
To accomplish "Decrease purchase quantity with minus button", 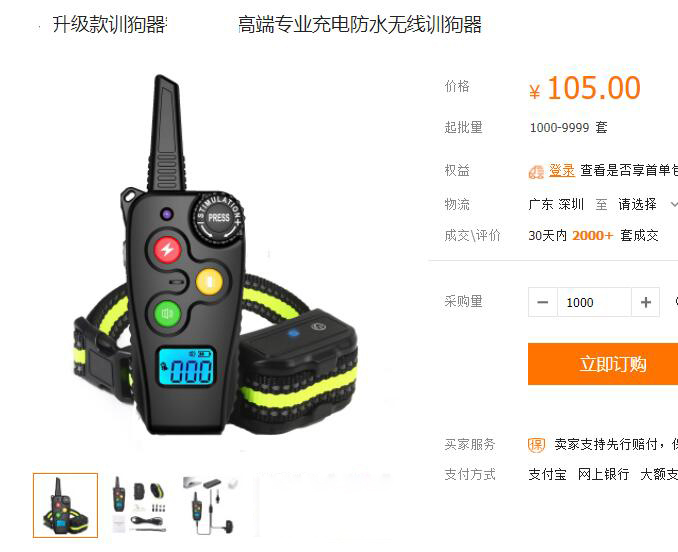I will [x=543, y=302].
